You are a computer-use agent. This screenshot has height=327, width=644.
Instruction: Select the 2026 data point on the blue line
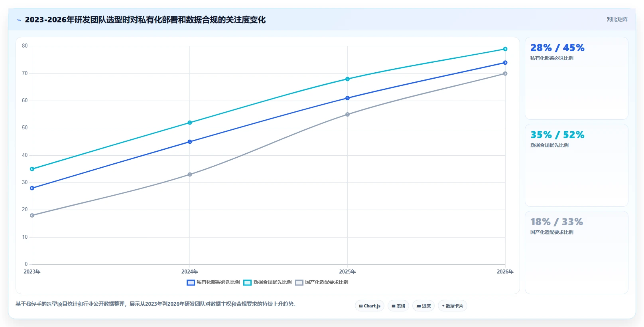505,63
